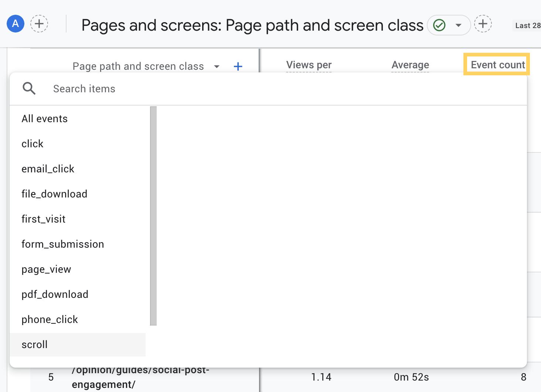Select "scroll" from the event list
Screen dimensions: 541x392
(34, 344)
